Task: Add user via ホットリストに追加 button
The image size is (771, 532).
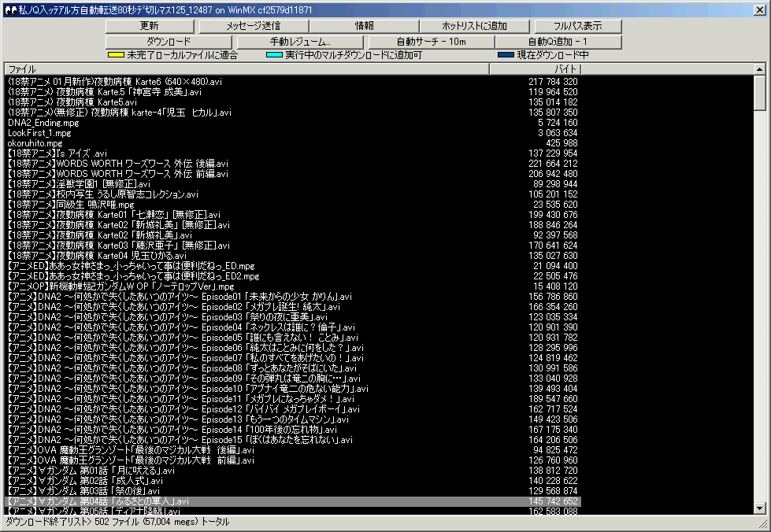Action: (x=475, y=26)
